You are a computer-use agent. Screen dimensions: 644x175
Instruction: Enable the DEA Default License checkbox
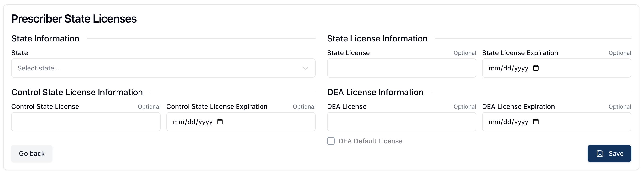tap(331, 141)
